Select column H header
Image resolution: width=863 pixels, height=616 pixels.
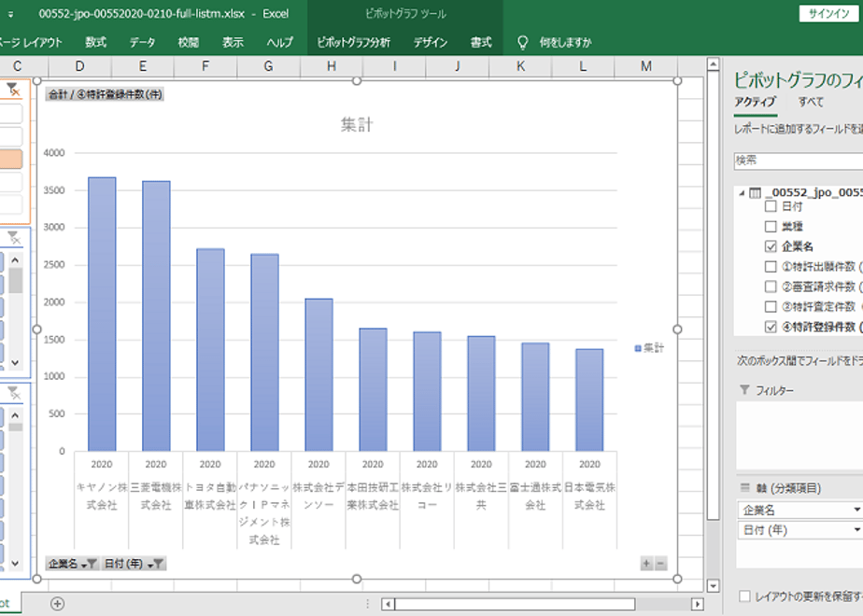coord(332,66)
